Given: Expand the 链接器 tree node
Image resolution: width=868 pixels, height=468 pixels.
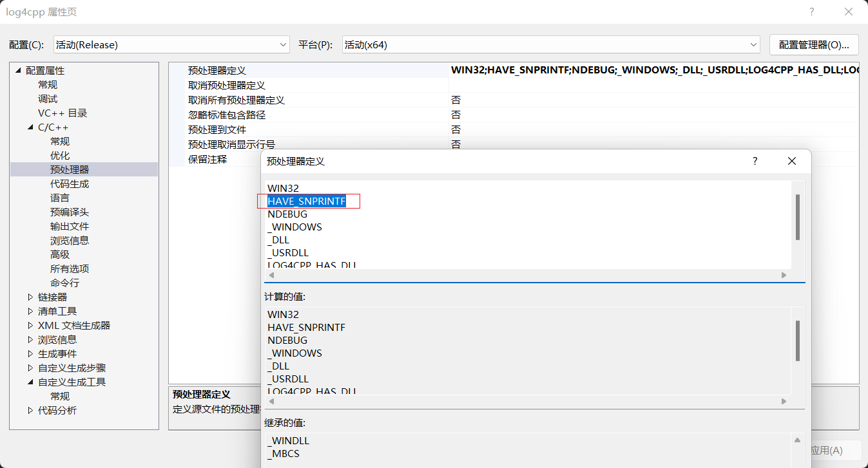Looking at the screenshot, I should point(29,297).
